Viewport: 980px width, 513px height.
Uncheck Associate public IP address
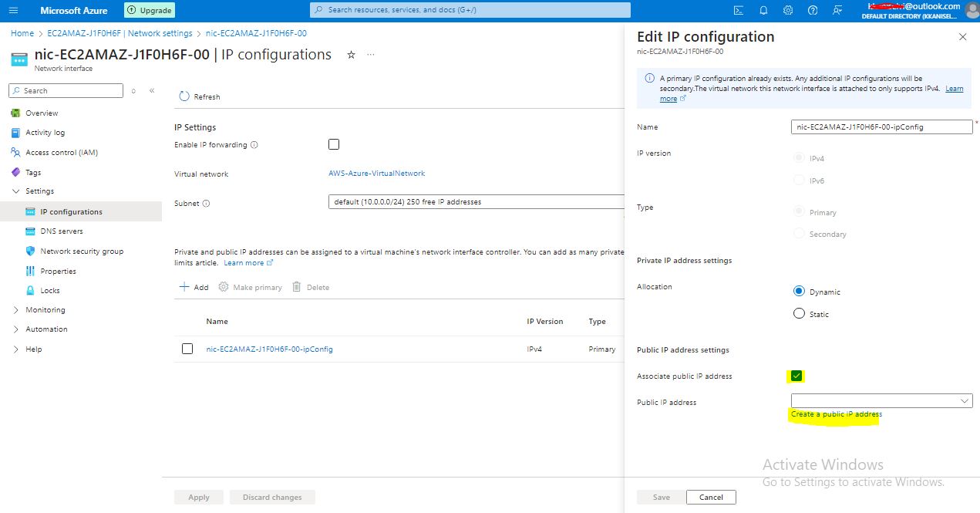[797, 376]
